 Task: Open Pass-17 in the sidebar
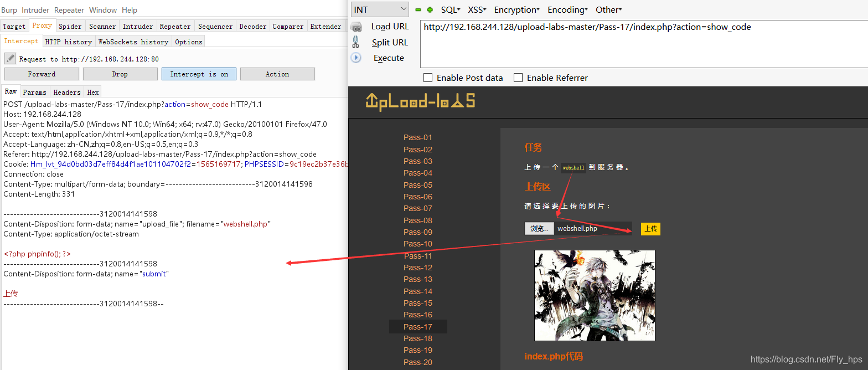[418, 327]
